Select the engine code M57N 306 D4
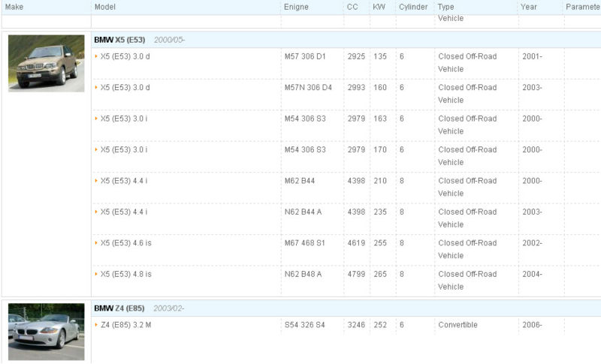Image resolution: width=601 pixels, height=364 pixels. pos(308,88)
